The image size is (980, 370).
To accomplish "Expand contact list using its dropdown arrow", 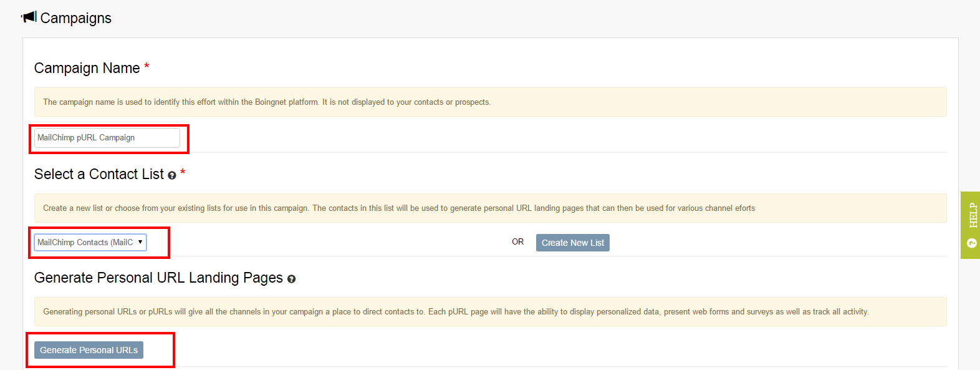I will click(x=140, y=242).
